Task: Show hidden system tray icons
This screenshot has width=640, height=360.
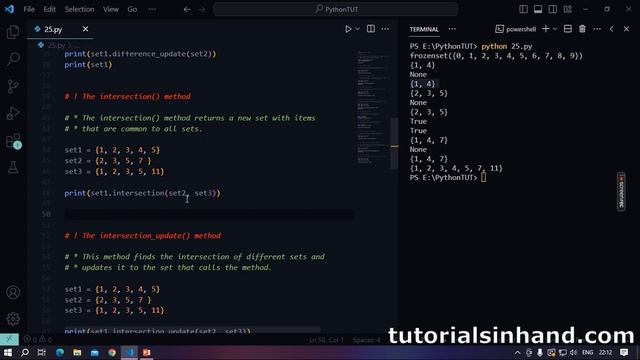Action: coord(518,352)
